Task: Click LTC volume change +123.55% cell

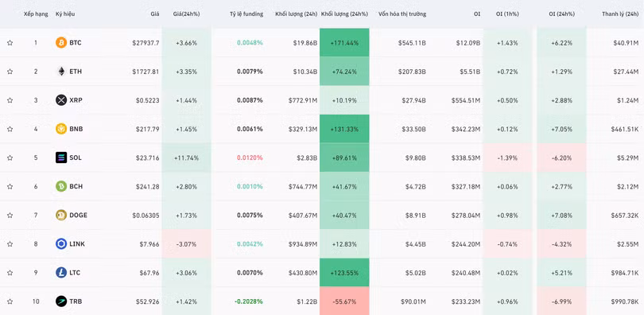Action: point(344,273)
